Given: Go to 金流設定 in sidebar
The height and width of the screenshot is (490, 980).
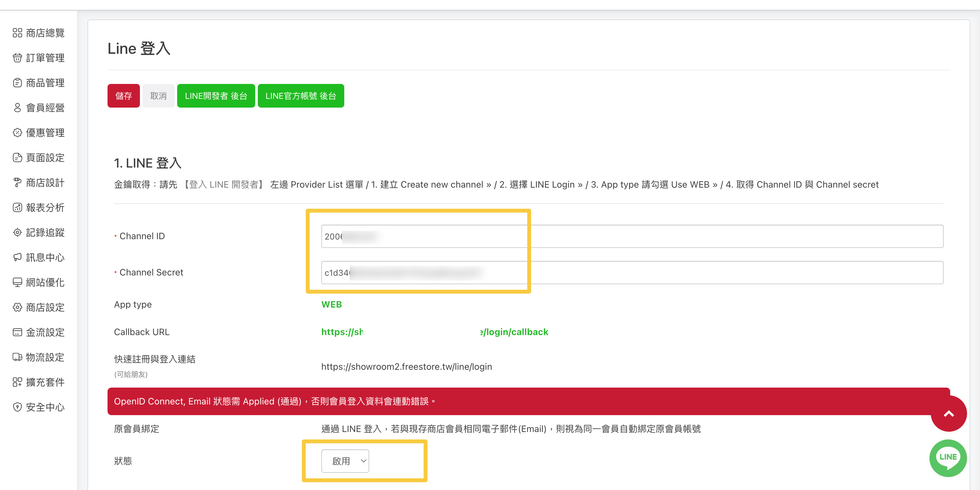Looking at the screenshot, I should click(45, 332).
